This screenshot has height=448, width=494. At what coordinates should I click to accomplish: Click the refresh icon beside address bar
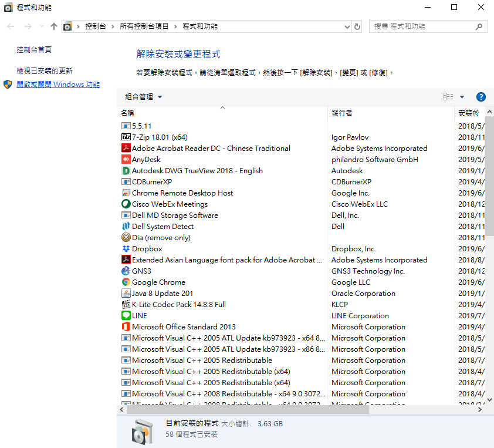click(357, 26)
